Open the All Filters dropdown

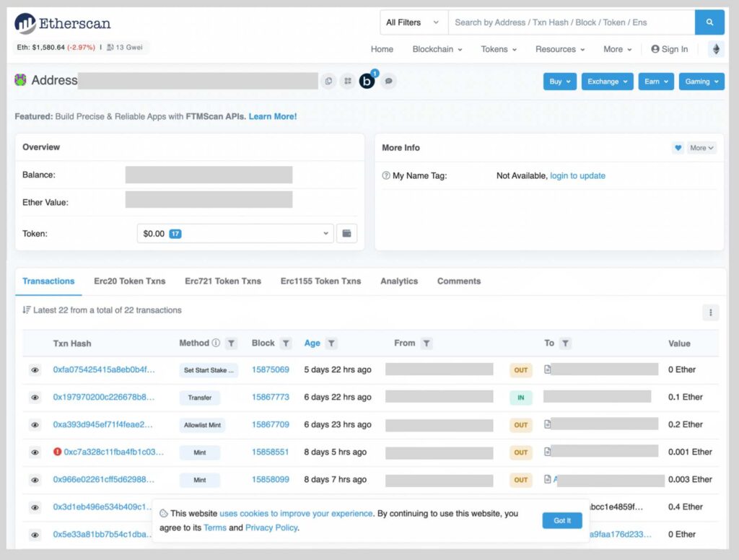[x=413, y=22]
